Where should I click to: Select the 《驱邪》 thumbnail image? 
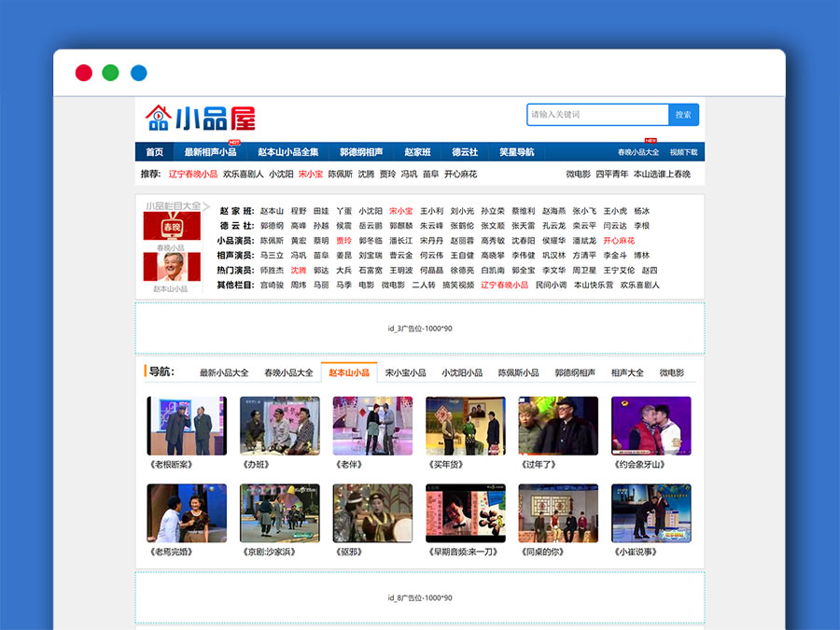(372, 512)
